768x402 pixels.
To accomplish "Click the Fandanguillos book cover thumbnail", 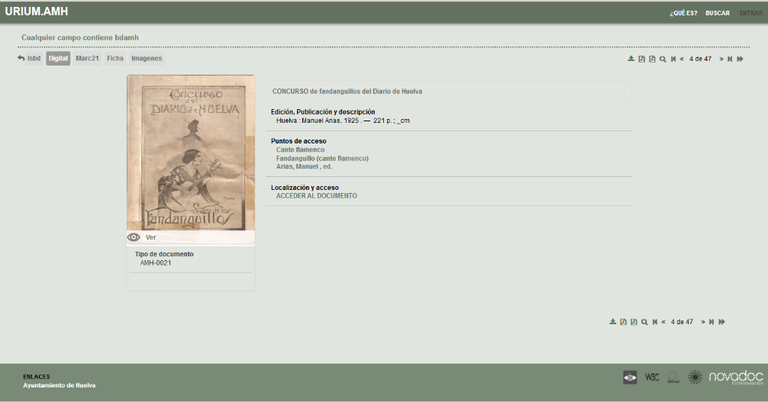I will coord(191,153).
